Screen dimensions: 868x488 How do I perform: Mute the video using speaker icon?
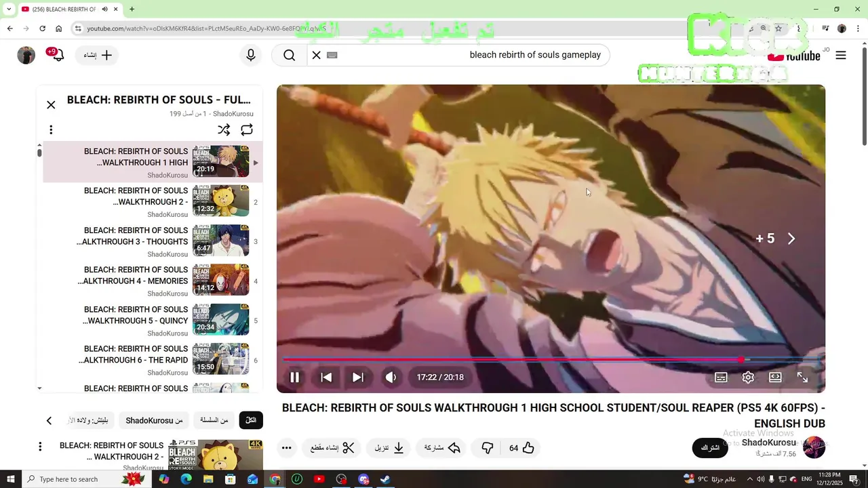(x=391, y=378)
